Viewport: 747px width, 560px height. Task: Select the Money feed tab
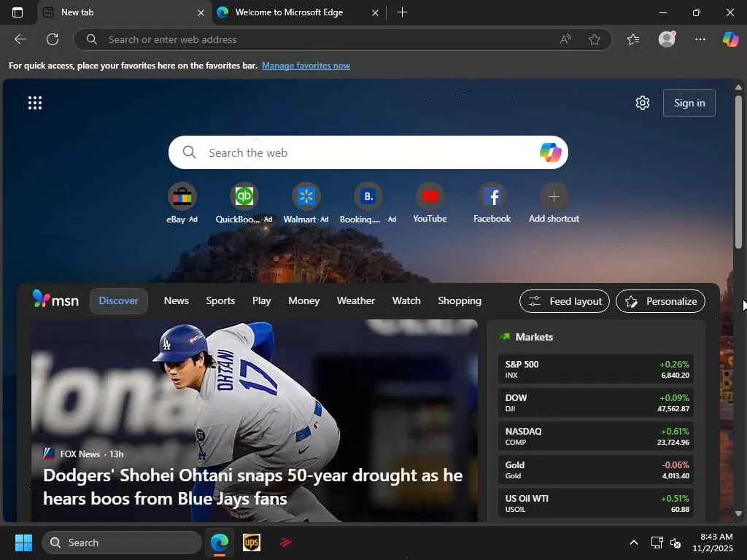pyautogui.click(x=304, y=301)
